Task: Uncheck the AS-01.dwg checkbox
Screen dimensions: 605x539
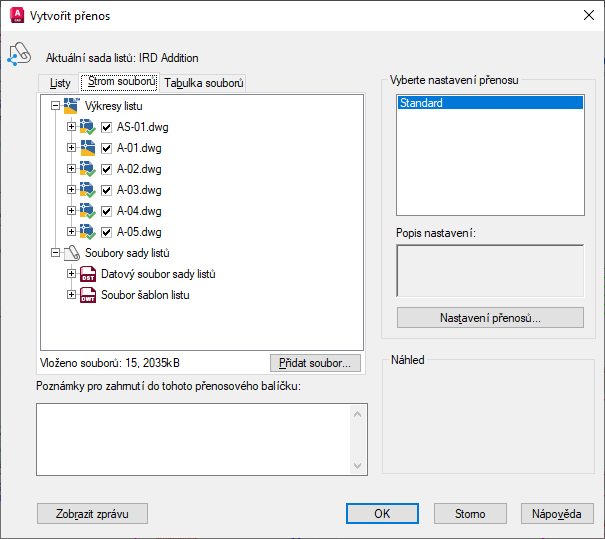Action: pyautogui.click(x=107, y=126)
